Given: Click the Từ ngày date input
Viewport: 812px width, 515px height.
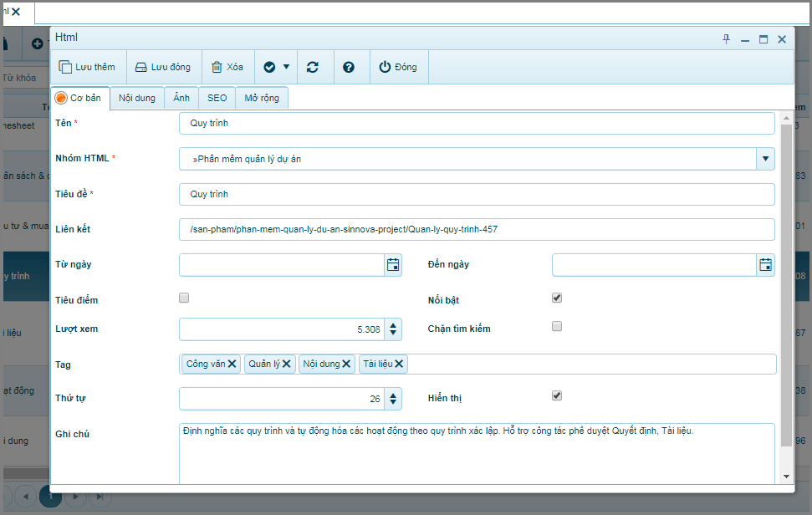Looking at the screenshot, I should pyautogui.click(x=282, y=265).
